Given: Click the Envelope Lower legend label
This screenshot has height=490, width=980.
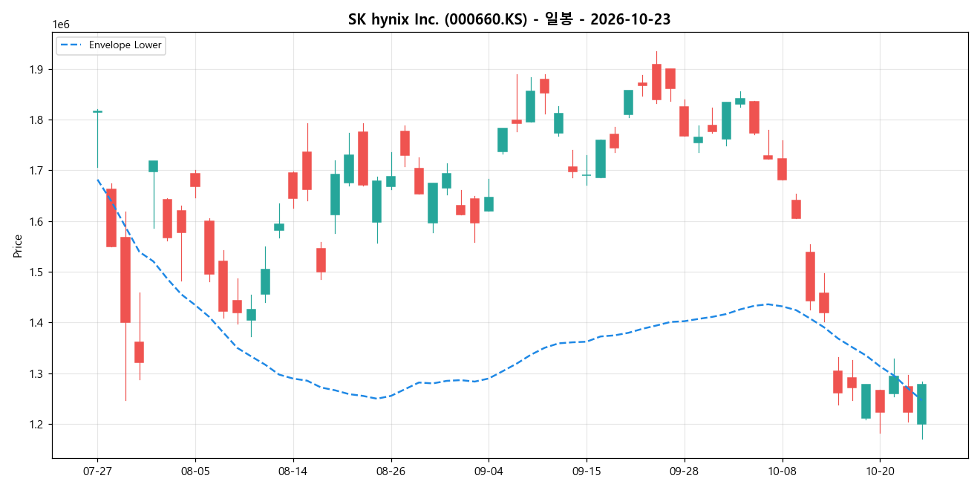Looking at the screenshot, I should tap(125, 45).
